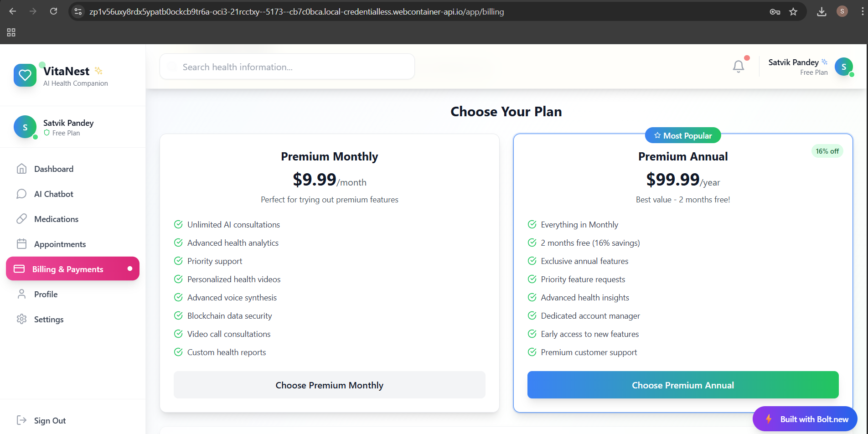Click 'Early access to new features' text
The height and width of the screenshot is (434, 868).
pyautogui.click(x=590, y=334)
